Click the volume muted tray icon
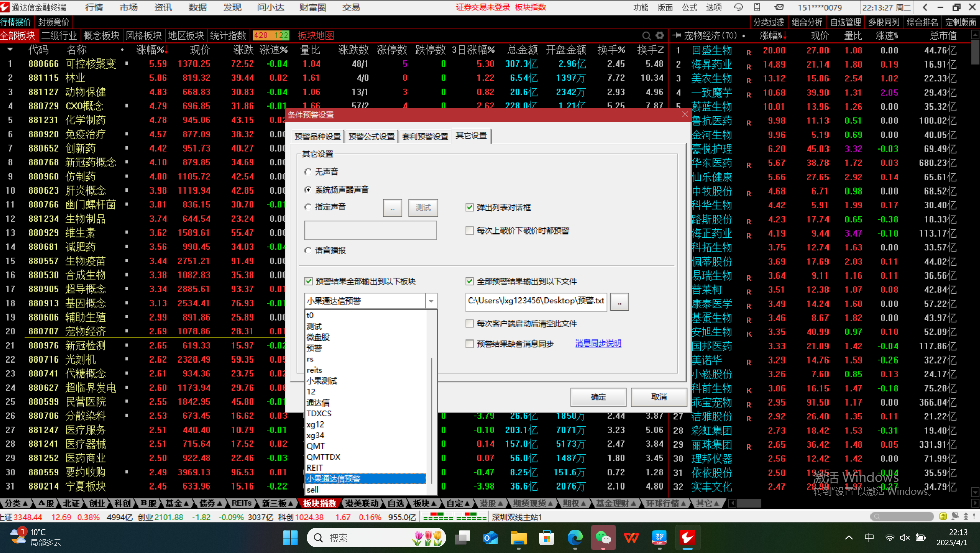 [905, 538]
